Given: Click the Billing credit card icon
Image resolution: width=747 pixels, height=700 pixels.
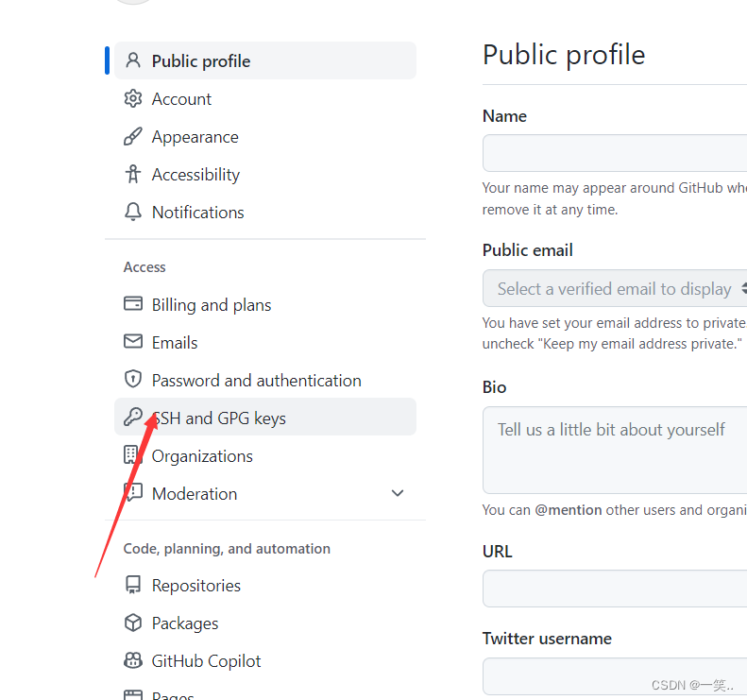Looking at the screenshot, I should click(133, 303).
